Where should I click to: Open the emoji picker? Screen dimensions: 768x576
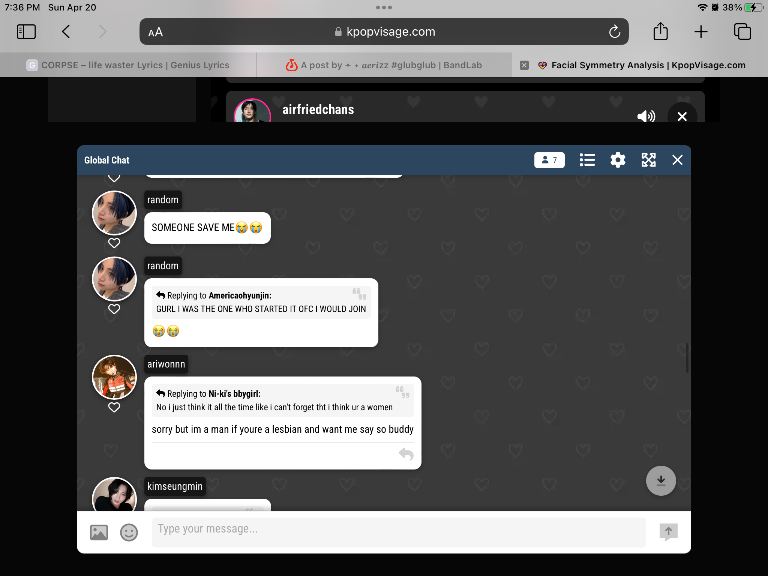(x=129, y=532)
